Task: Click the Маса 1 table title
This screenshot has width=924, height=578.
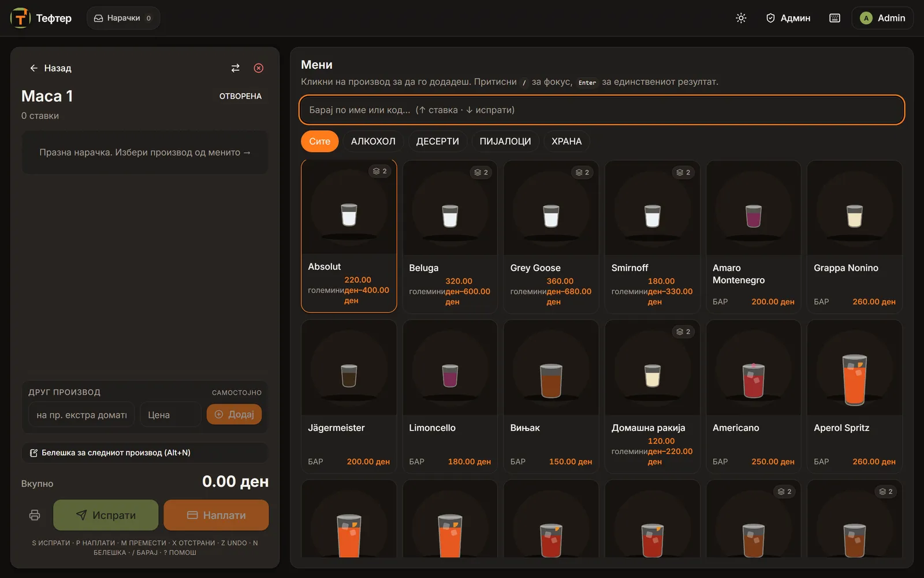Action: tap(47, 96)
